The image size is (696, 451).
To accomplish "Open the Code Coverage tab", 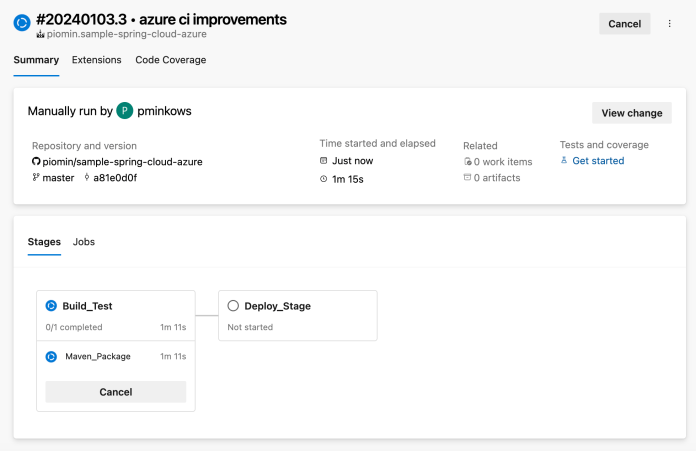I will pyautogui.click(x=170, y=60).
